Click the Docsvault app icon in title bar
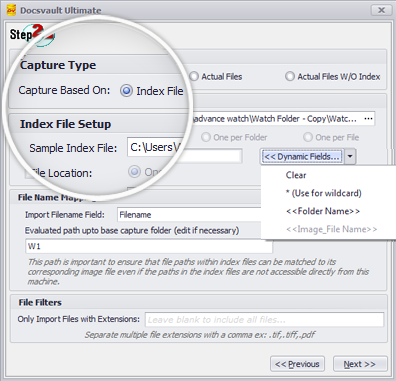The height and width of the screenshot is (381, 396). point(11,10)
